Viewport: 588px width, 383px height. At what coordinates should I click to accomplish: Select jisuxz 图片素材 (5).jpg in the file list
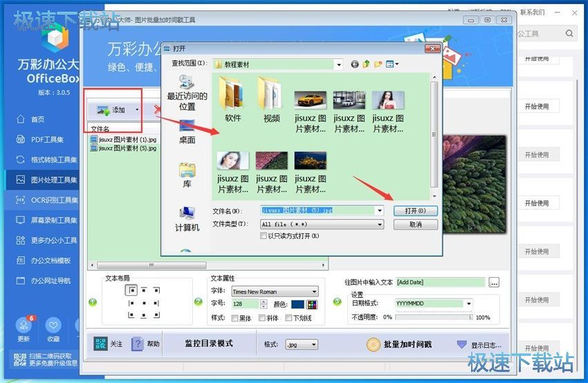(x=124, y=148)
